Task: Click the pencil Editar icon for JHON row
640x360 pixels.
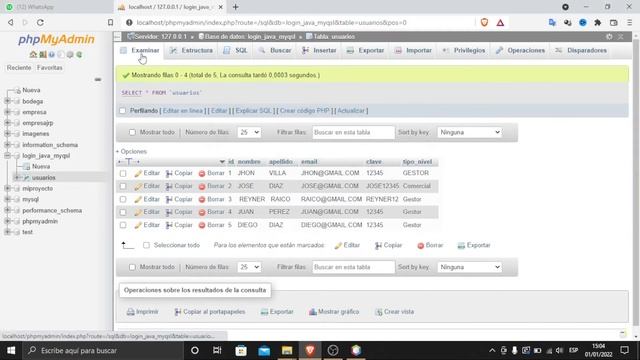Action: pyautogui.click(x=138, y=173)
